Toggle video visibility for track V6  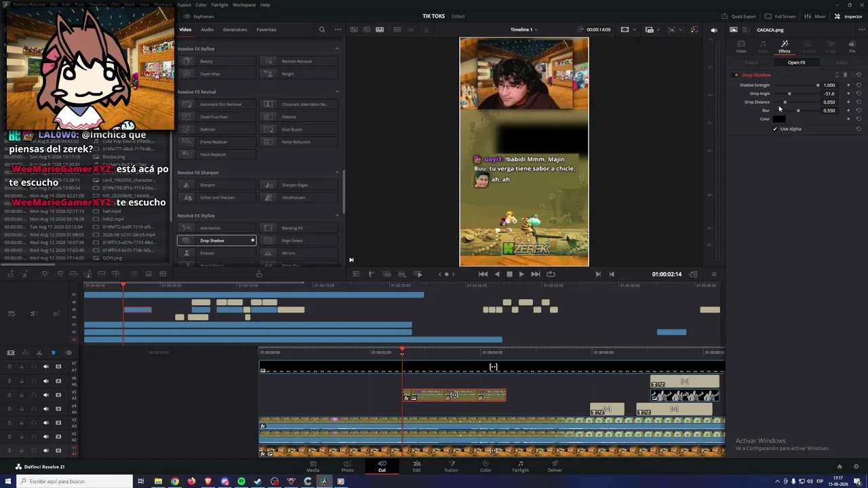tap(58, 381)
